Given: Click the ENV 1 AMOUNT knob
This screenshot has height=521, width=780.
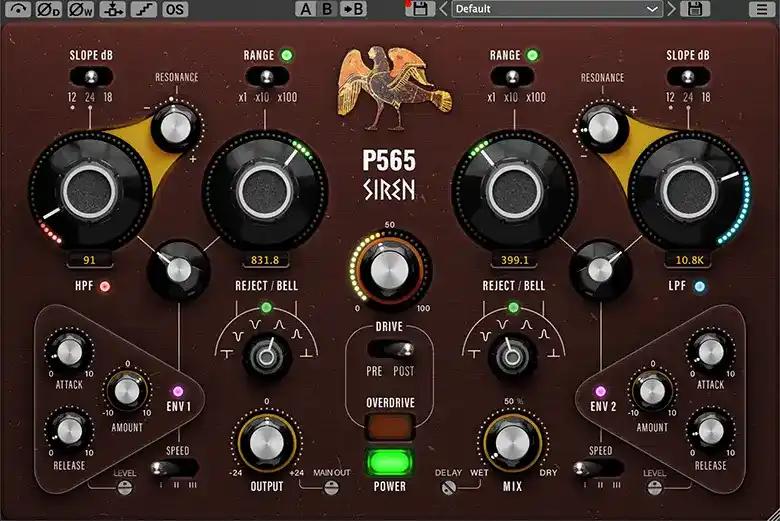Looking at the screenshot, I should 127,391.
